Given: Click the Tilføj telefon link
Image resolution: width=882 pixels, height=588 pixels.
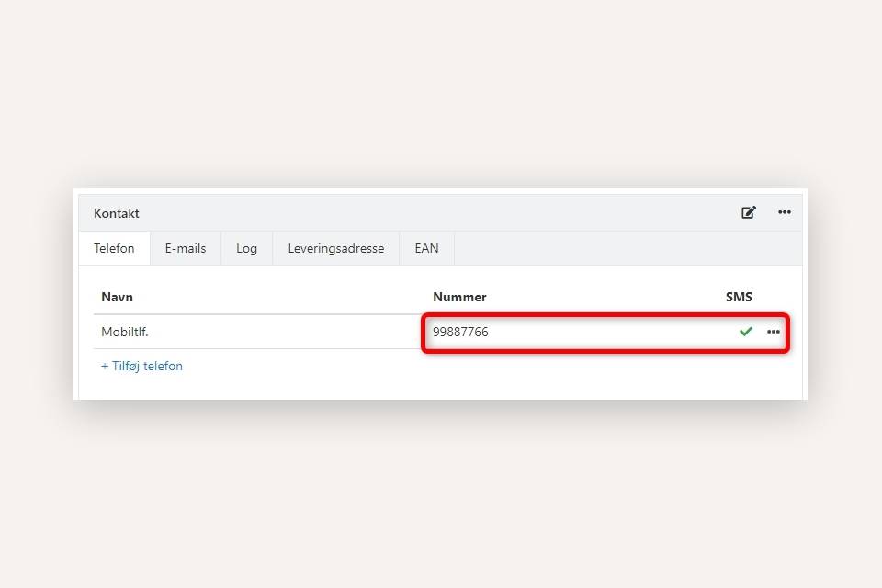Looking at the screenshot, I should [x=141, y=366].
